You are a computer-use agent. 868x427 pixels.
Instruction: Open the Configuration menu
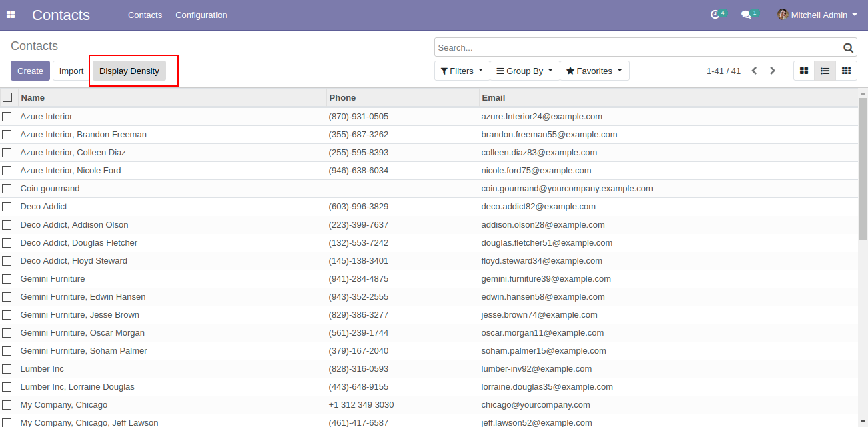click(201, 15)
